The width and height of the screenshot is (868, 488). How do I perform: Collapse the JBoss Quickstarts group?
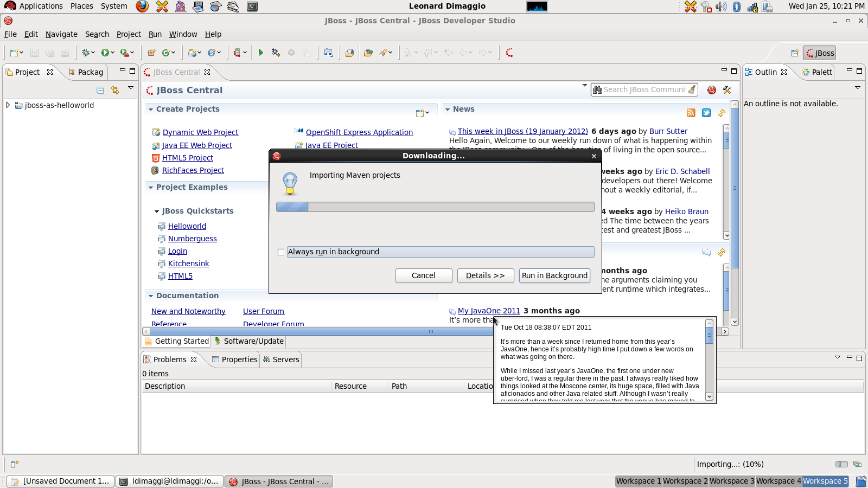coord(157,211)
